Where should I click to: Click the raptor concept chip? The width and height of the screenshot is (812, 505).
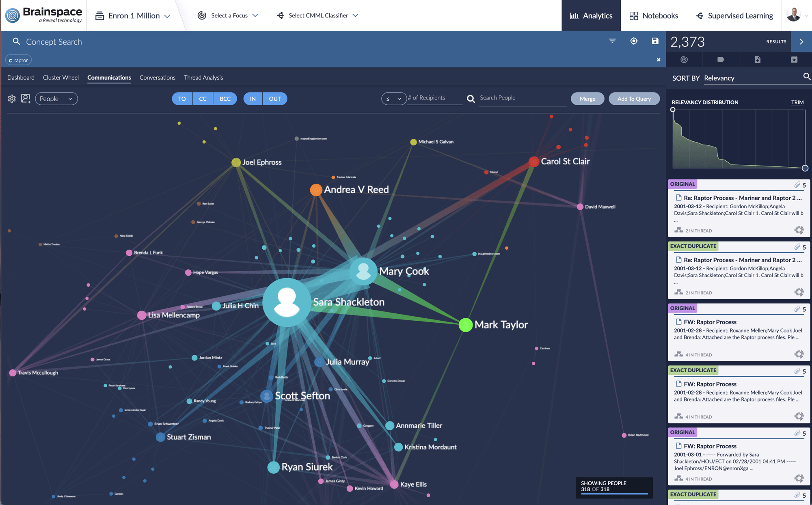click(19, 60)
